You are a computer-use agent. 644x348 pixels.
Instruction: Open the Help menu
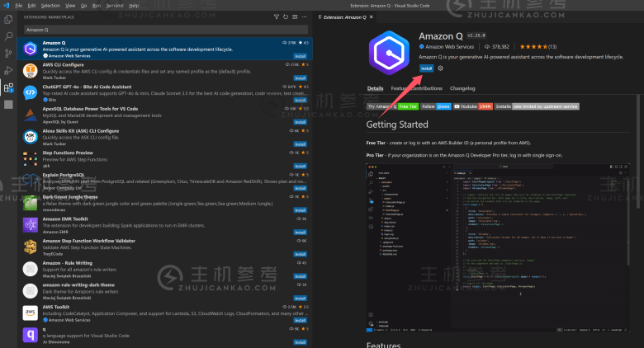[x=134, y=5]
